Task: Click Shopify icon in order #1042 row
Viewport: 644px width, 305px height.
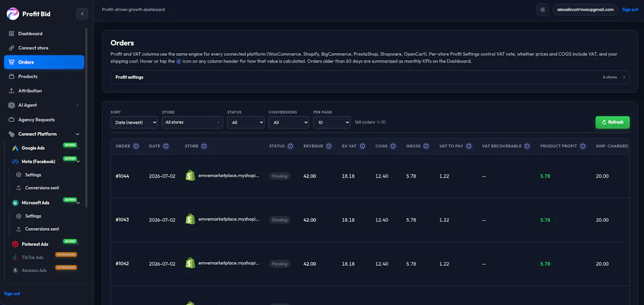Action: [189, 264]
